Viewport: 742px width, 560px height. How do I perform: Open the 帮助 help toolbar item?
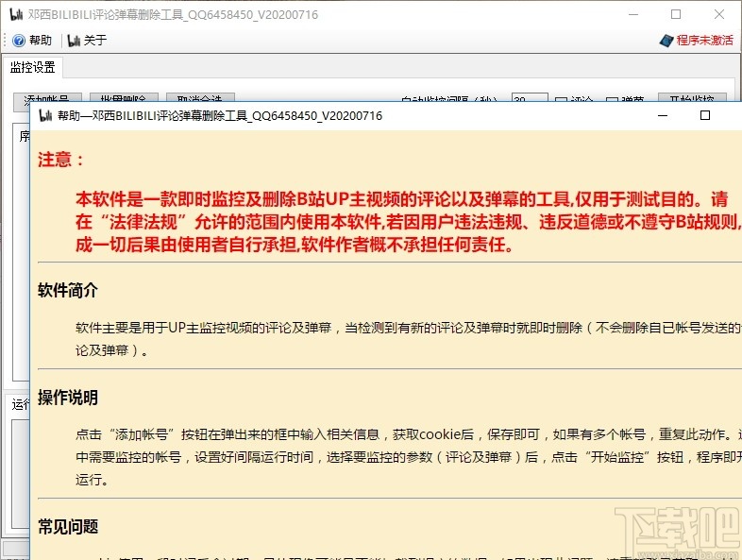(x=32, y=41)
